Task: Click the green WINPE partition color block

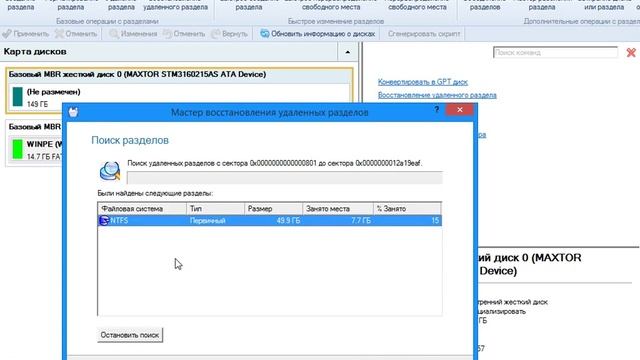Action: [x=17, y=149]
